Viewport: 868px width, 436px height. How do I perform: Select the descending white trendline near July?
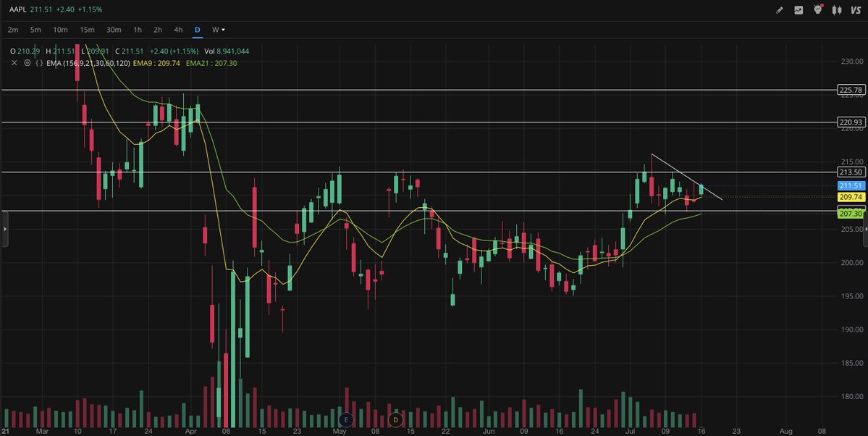pos(686,176)
